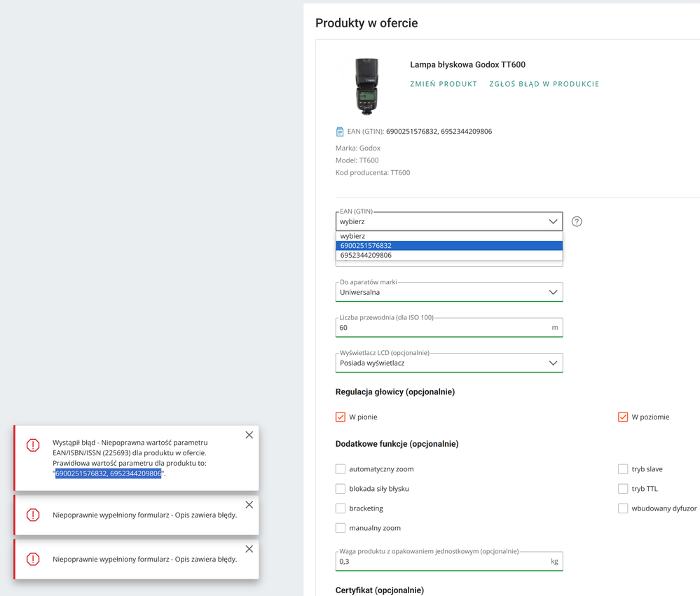
Task: Click the 'Regulacja głowicy (opcjonalnie)' heading
Action: tap(395, 391)
